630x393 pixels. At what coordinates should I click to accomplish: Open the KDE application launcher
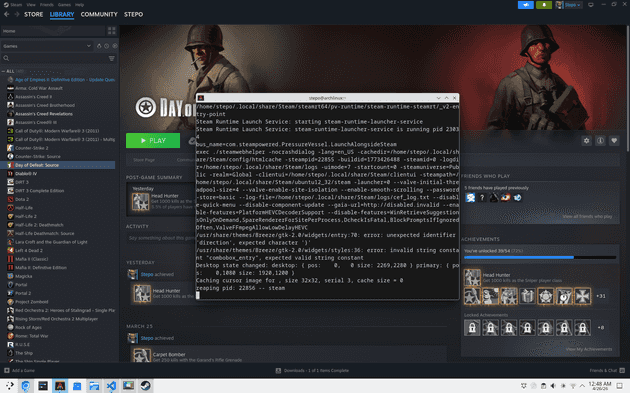tap(9, 386)
